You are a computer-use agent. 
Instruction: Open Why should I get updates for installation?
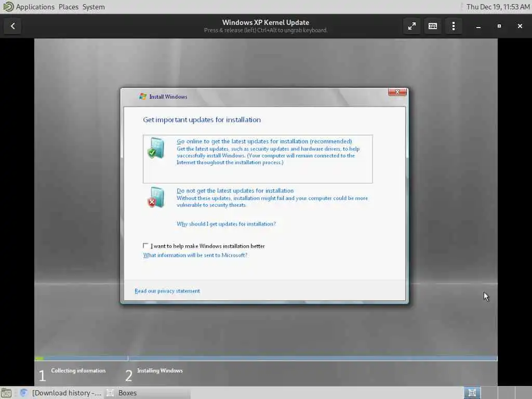(x=227, y=224)
